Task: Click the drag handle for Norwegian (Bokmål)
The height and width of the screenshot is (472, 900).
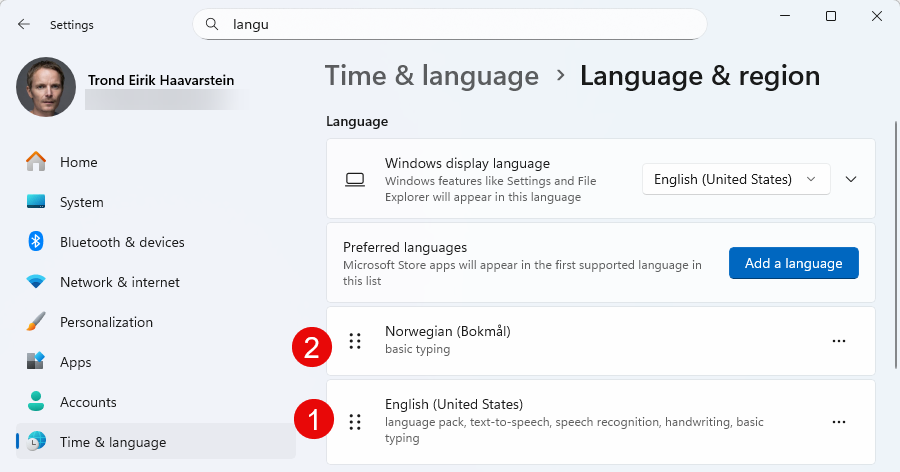Action: point(355,341)
